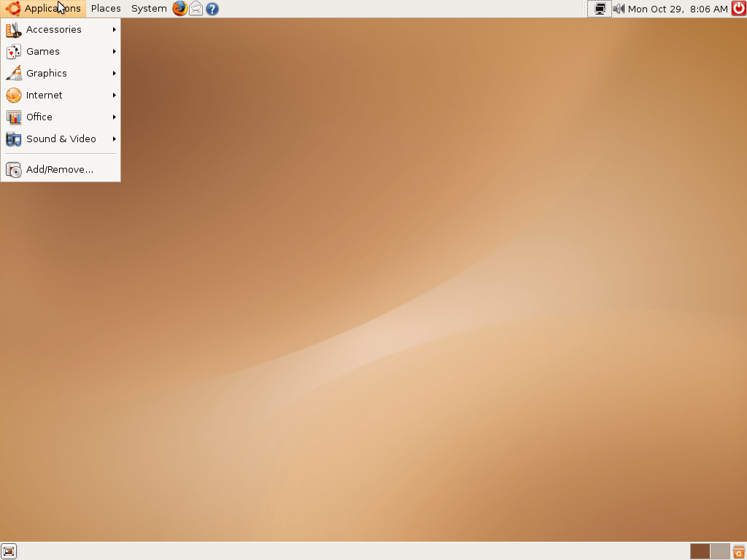747x560 pixels.
Task: Open the Help question mark icon
Action: click(212, 9)
